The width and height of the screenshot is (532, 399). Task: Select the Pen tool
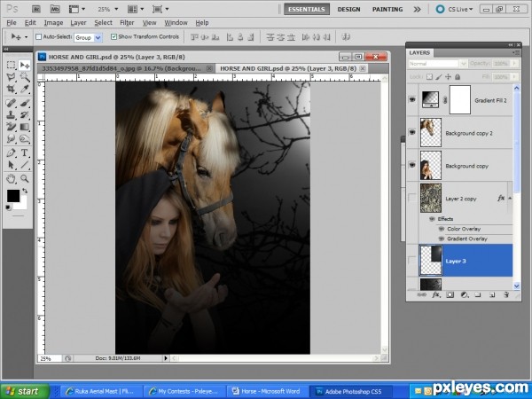coord(12,153)
